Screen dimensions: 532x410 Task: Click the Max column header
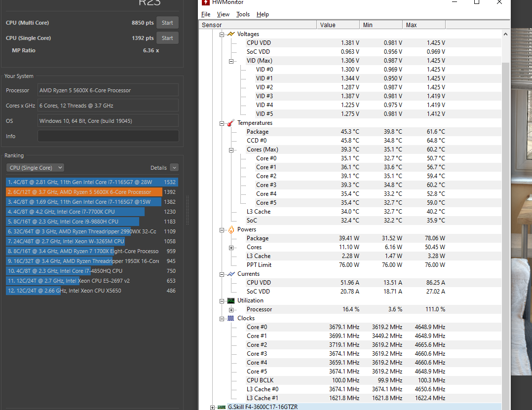pos(424,25)
